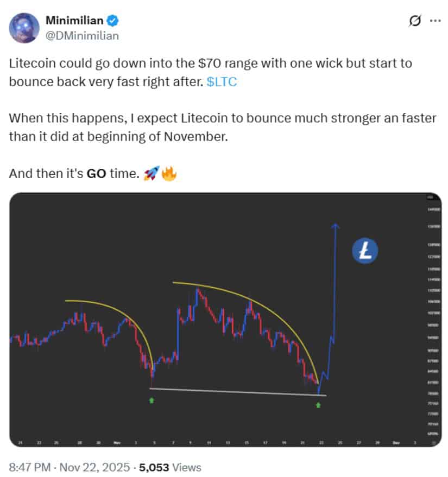448x477 pixels.
Task: Click Minimilian's blue verified badge
Action: (x=111, y=20)
